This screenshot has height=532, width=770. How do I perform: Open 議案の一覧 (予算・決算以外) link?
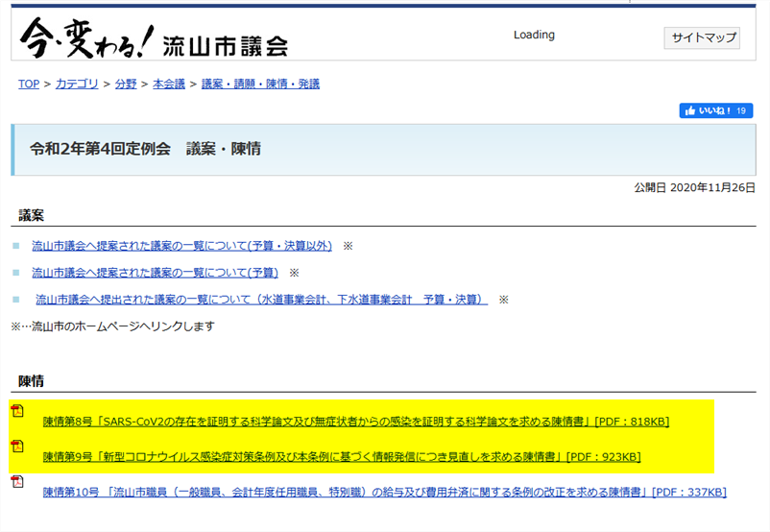click(x=181, y=246)
